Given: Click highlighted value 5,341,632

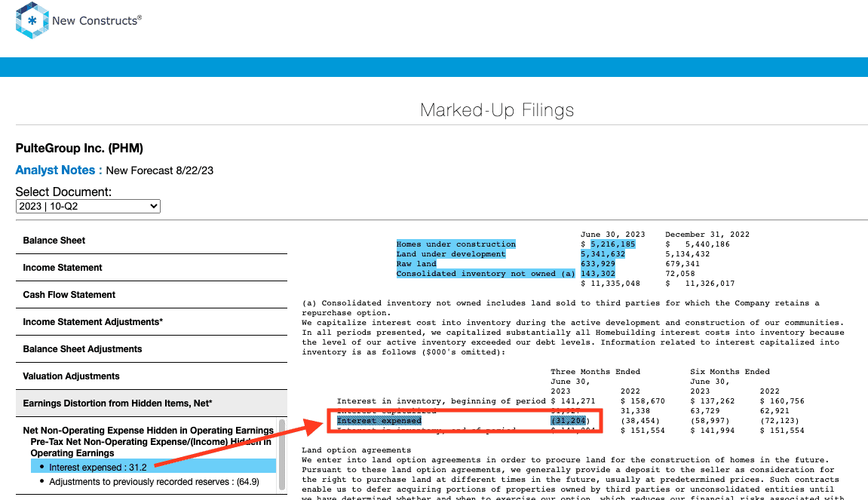Looking at the screenshot, I should click(x=603, y=254).
